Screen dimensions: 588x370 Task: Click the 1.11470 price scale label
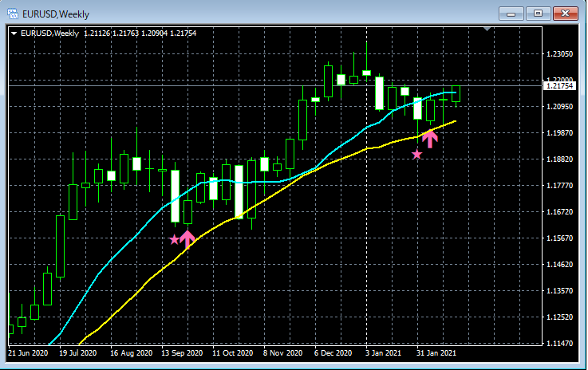tap(559, 343)
